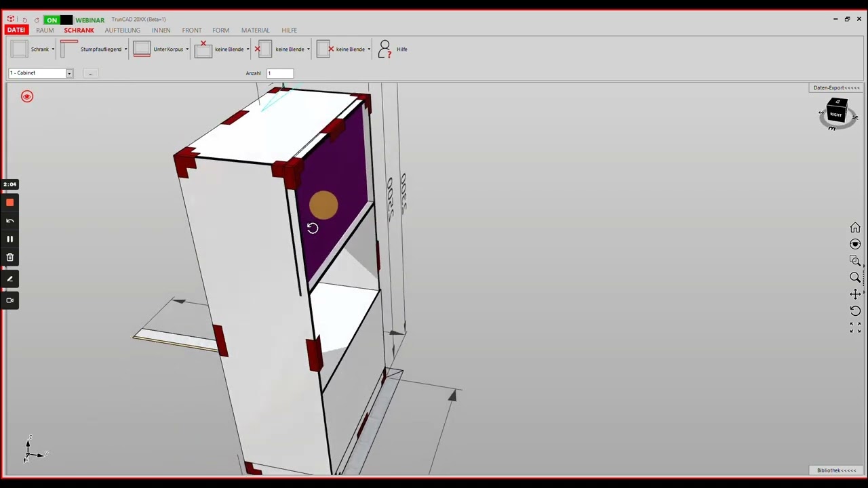
Task: Expand the Bibliothek panel
Action: pyautogui.click(x=837, y=470)
